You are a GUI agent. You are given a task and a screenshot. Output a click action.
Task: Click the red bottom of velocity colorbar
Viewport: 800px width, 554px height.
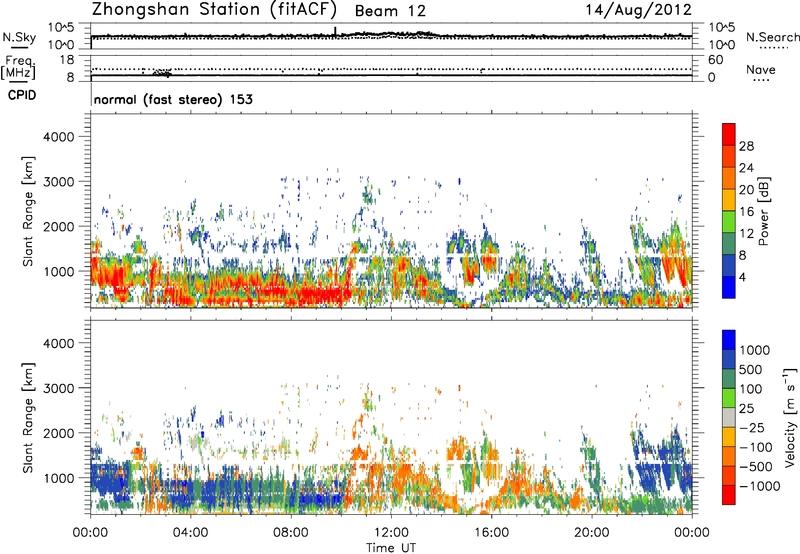coord(729,495)
